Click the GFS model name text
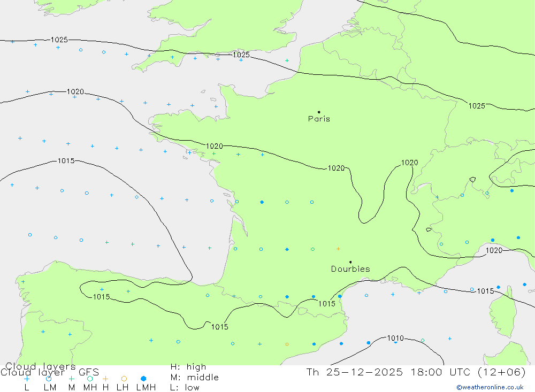The image size is (535, 392). [x=89, y=372]
